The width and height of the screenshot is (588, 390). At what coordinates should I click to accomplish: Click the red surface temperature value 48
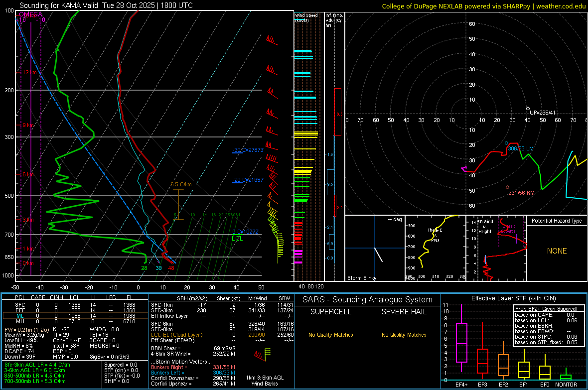pyautogui.click(x=171, y=268)
